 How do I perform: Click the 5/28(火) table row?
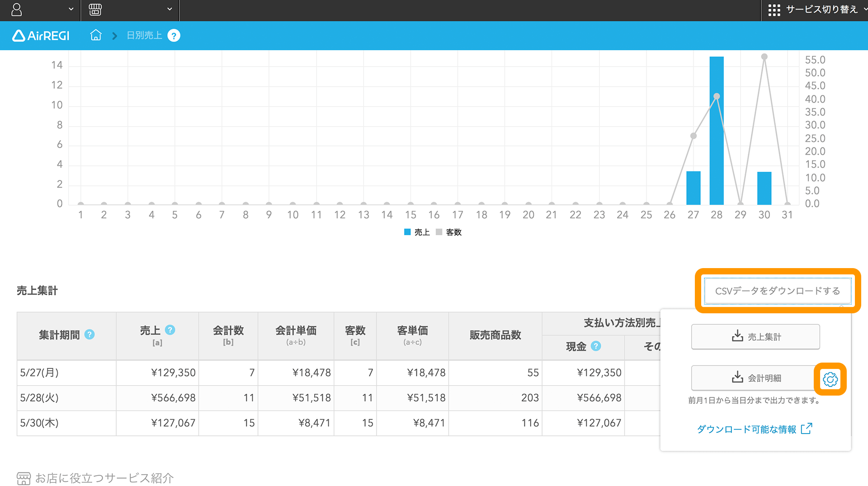(x=338, y=398)
